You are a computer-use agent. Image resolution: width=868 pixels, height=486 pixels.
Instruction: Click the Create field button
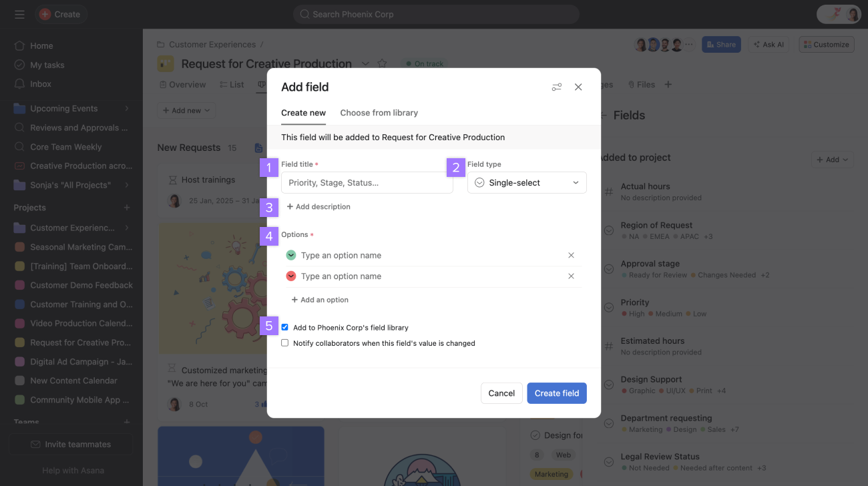[x=556, y=393]
